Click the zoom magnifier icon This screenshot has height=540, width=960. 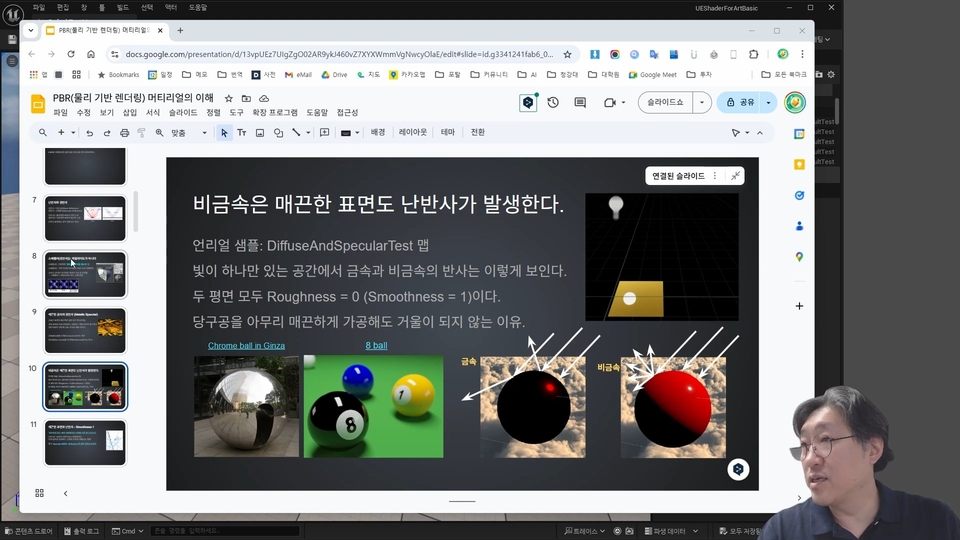pos(159,132)
